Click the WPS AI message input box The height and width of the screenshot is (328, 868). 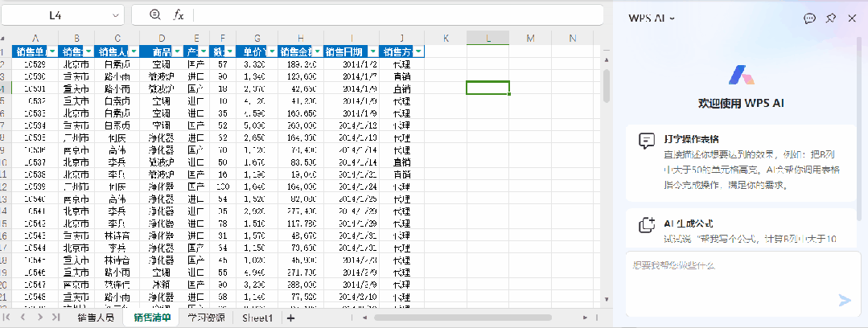click(x=741, y=284)
